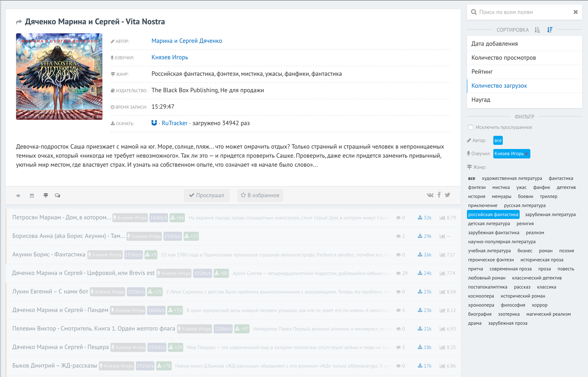Sort by Наугад
The image size is (588, 377).
pos(524,99)
